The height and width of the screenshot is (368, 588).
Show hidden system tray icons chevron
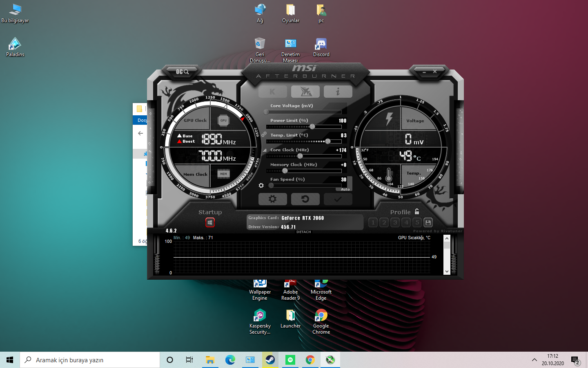point(534,360)
